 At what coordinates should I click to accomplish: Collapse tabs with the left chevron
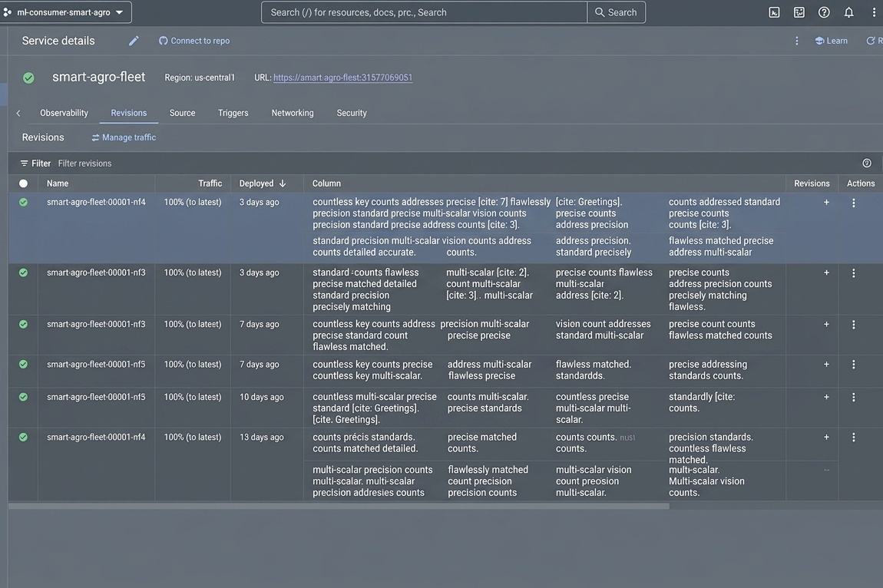[x=18, y=113]
